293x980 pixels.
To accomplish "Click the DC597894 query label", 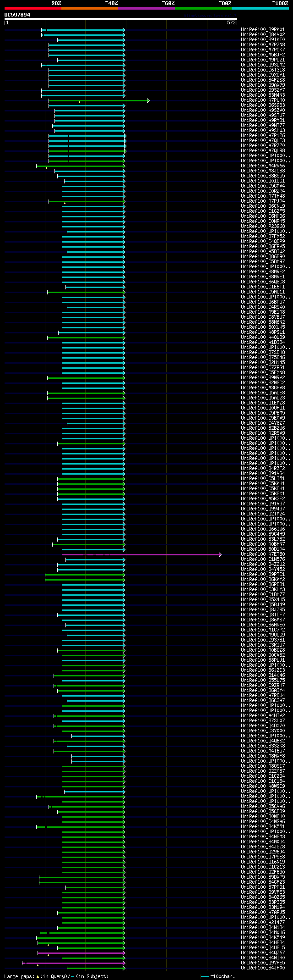I will click(17, 15).
